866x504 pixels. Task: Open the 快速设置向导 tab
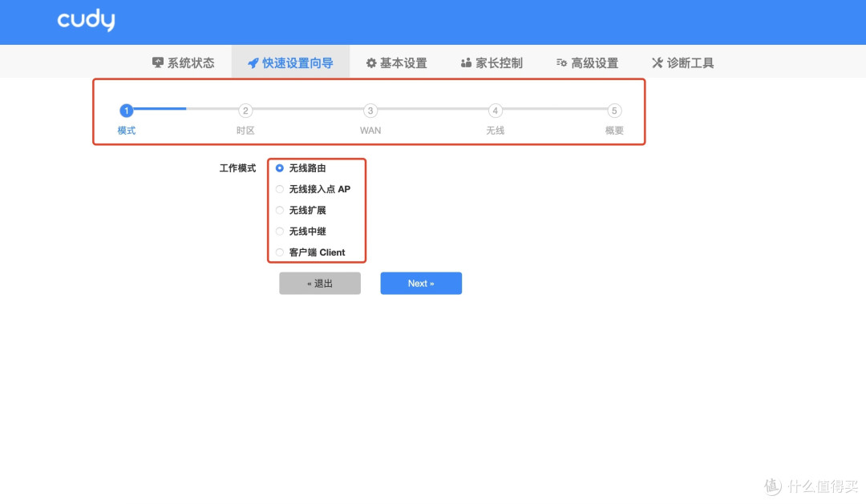click(x=290, y=62)
